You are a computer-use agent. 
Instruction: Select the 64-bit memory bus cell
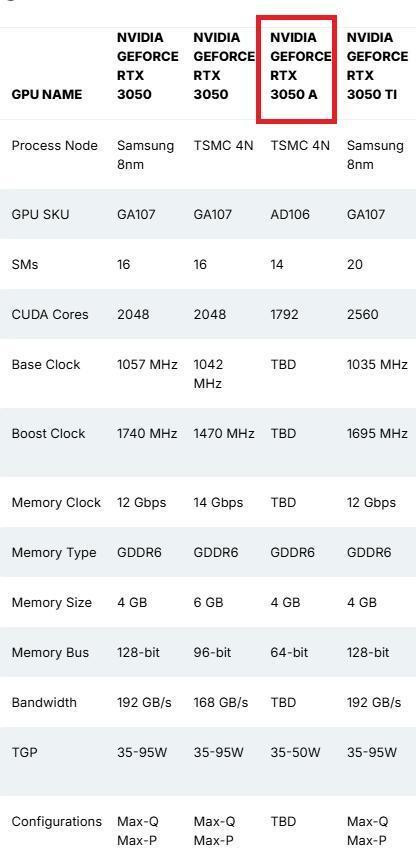tap(289, 653)
